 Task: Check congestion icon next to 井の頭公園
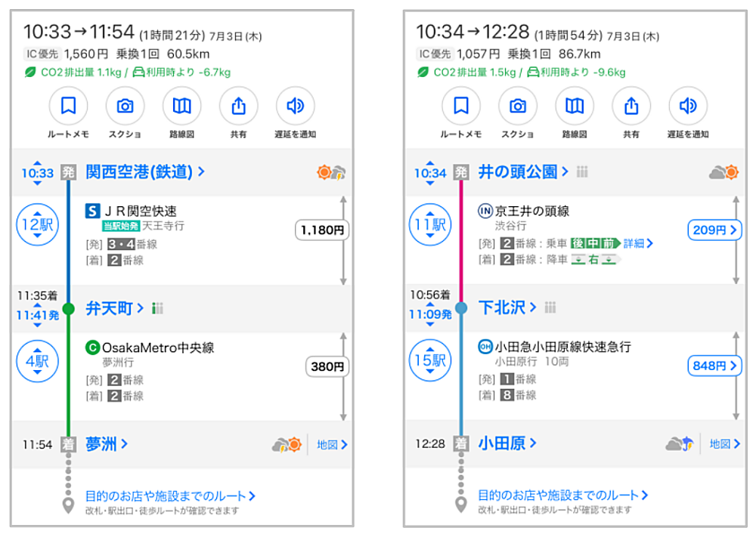pyautogui.click(x=582, y=171)
